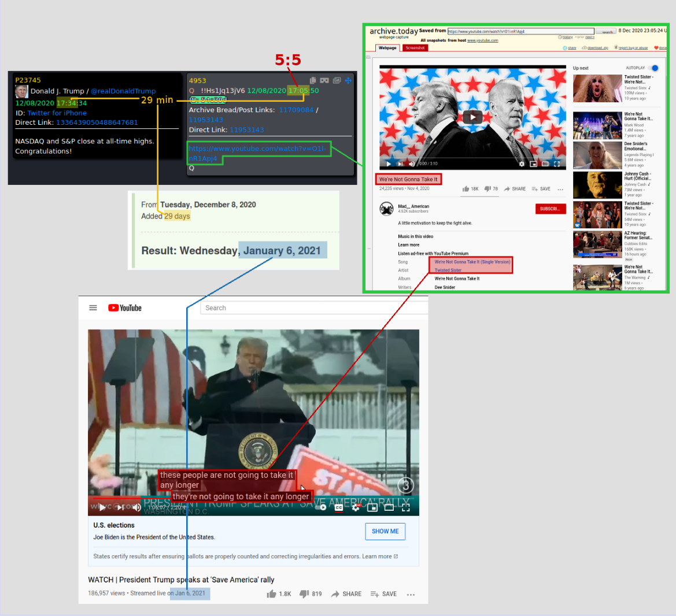Open the history link in archive.today
The height and width of the screenshot is (616, 676).
567,37
